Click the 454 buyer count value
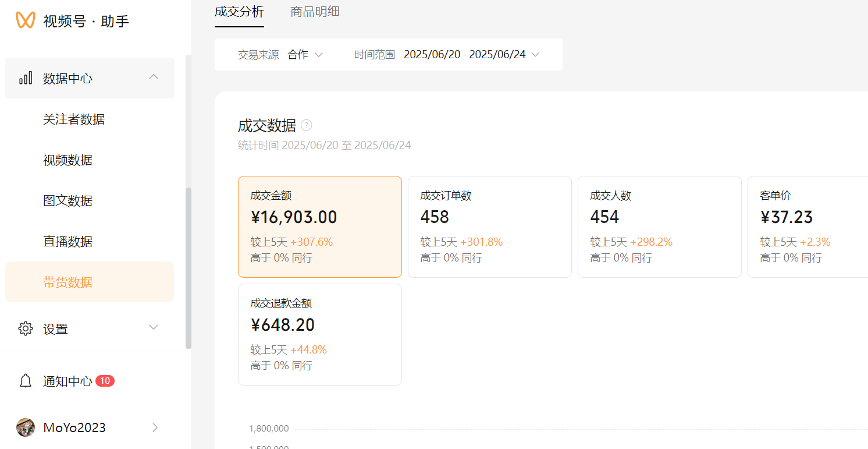Screen dimensions: 868x449 tap(604, 217)
